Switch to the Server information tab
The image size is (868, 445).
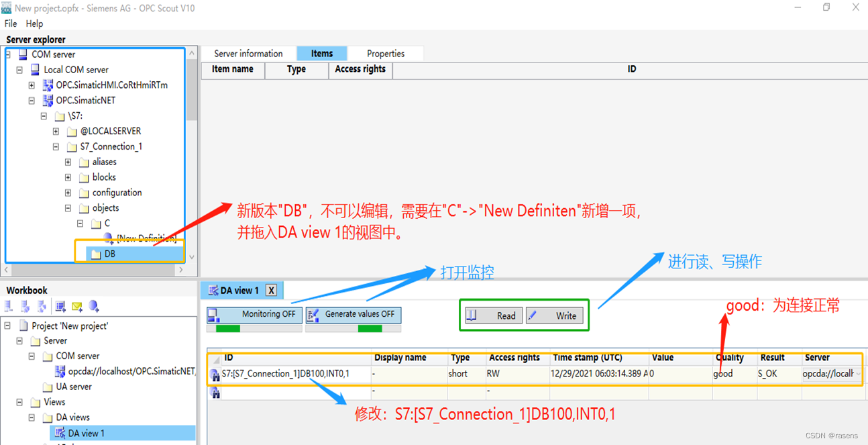[x=248, y=54]
